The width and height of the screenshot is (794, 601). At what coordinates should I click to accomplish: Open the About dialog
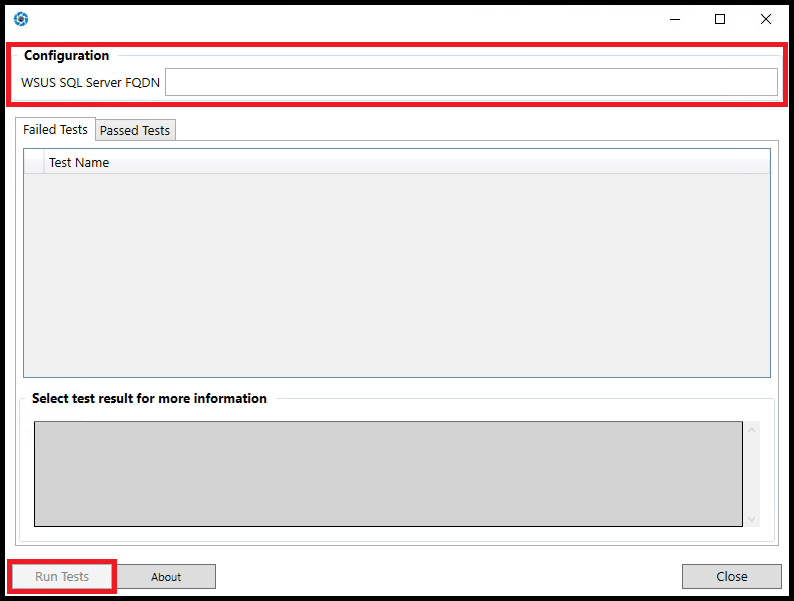(x=166, y=577)
